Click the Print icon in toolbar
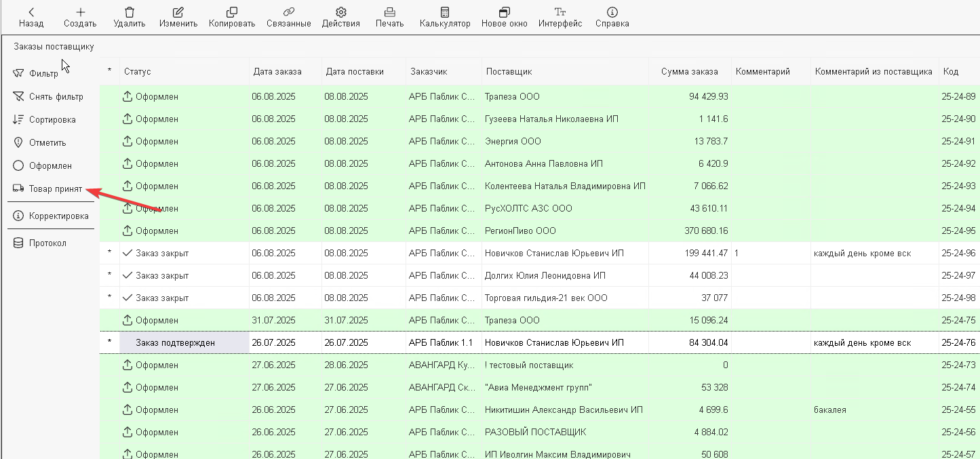 point(389,12)
